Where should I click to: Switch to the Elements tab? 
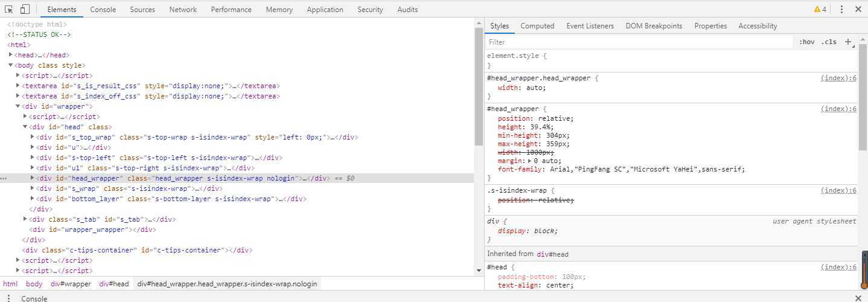62,9
